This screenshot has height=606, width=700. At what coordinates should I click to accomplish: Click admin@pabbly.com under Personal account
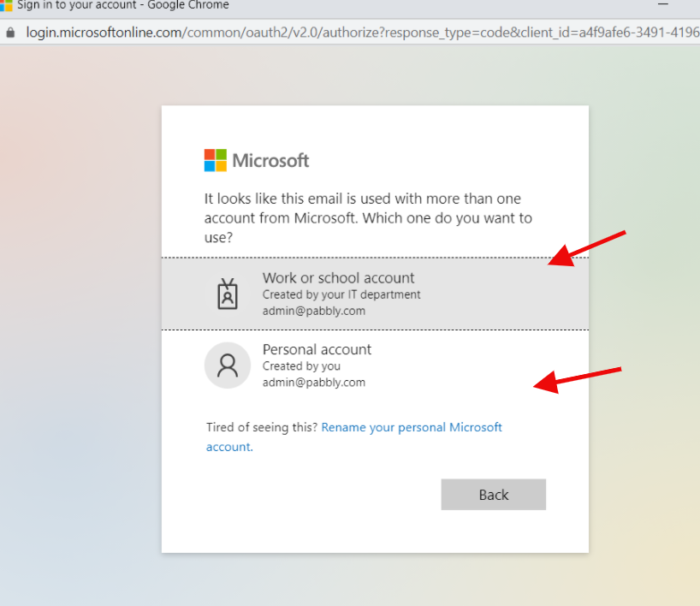(314, 383)
